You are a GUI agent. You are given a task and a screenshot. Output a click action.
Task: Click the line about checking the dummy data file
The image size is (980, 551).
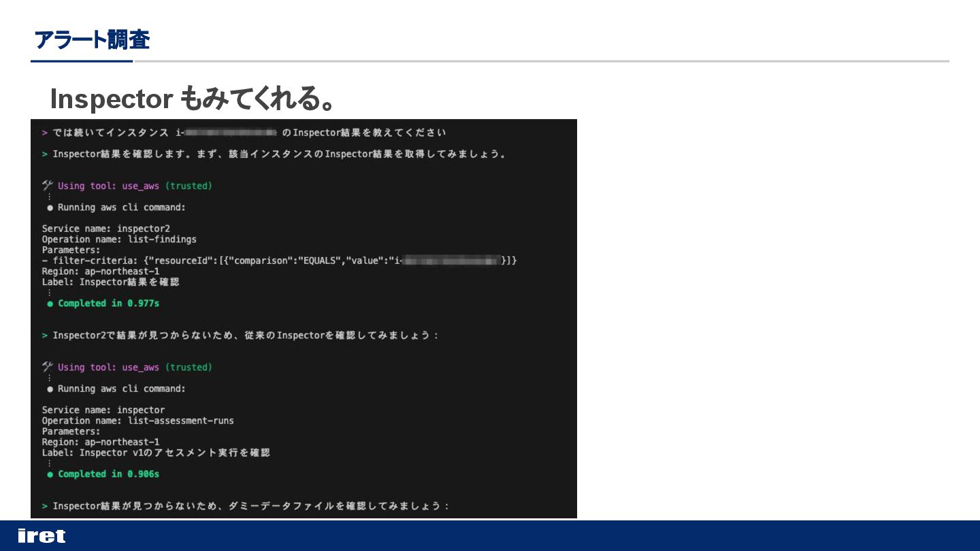point(245,506)
